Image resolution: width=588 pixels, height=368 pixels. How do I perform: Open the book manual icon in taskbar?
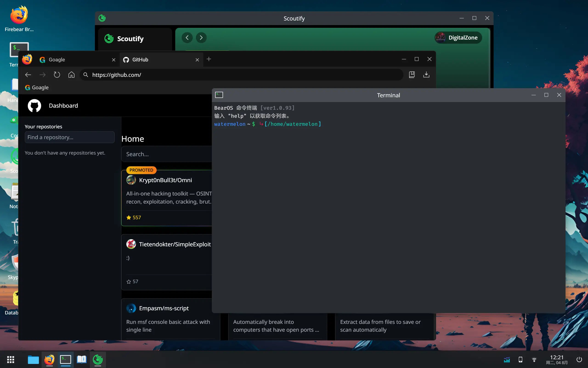point(82,359)
